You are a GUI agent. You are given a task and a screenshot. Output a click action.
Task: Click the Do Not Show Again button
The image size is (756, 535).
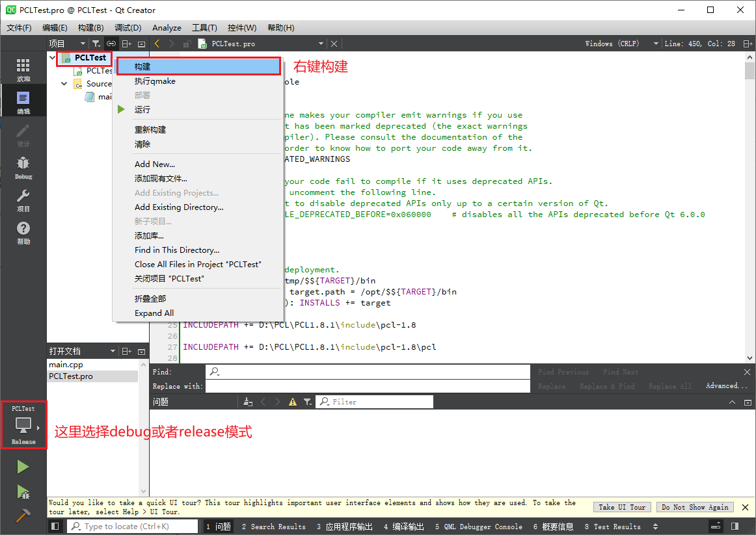coord(695,506)
